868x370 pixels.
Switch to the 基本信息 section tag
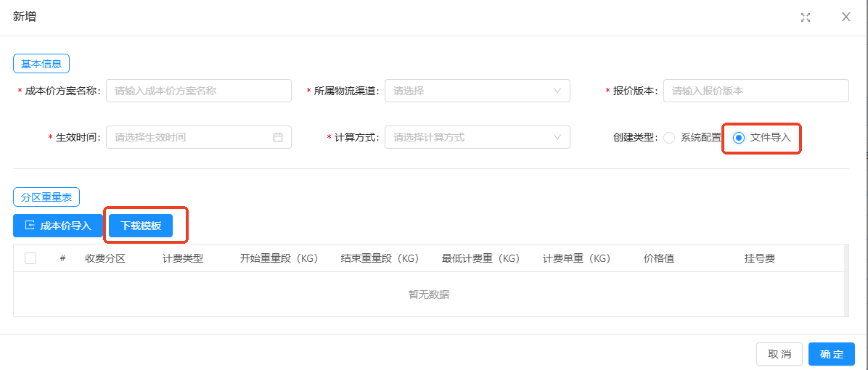(x=41, y=64)
